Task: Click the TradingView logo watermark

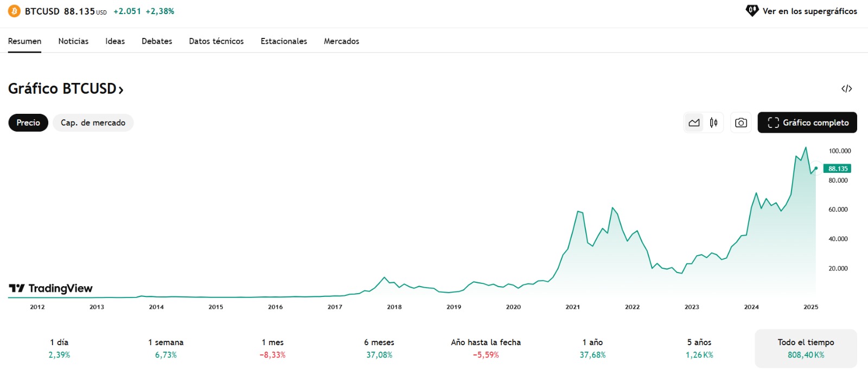Action: [51, 288]
